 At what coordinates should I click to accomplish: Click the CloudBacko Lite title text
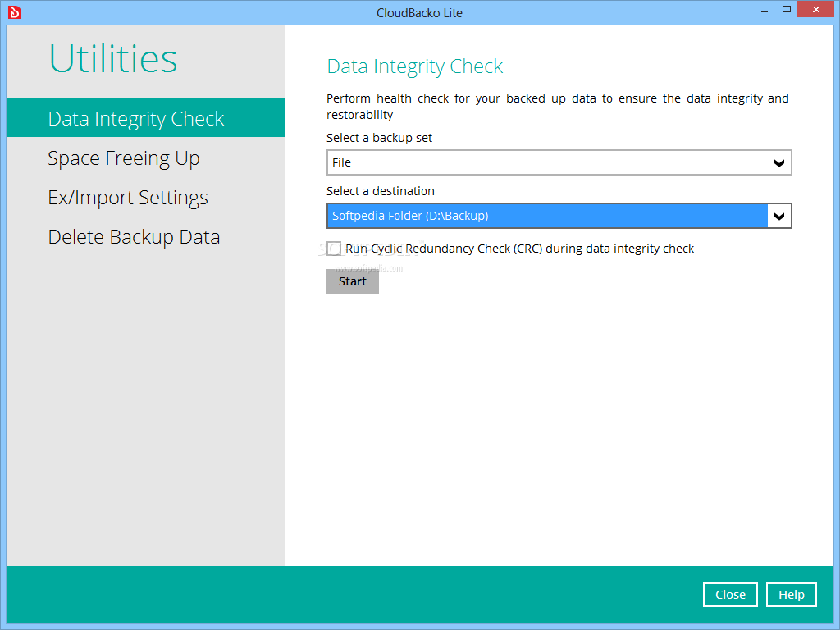[419, 13]
